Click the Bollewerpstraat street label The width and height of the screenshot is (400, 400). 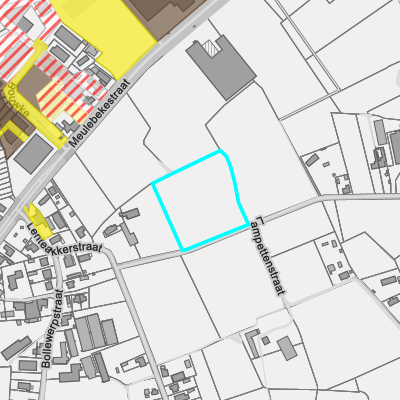click(53, 328)
